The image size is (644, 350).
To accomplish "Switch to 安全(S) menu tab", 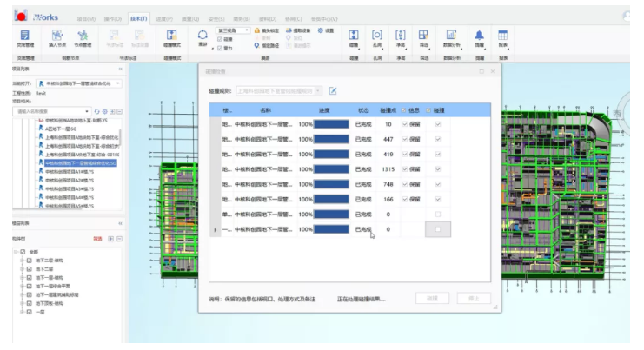I will 216,19.
